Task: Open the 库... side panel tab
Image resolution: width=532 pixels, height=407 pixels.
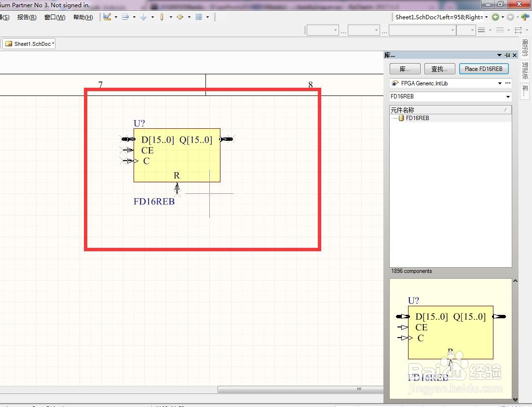Action: tap(525, 91)
